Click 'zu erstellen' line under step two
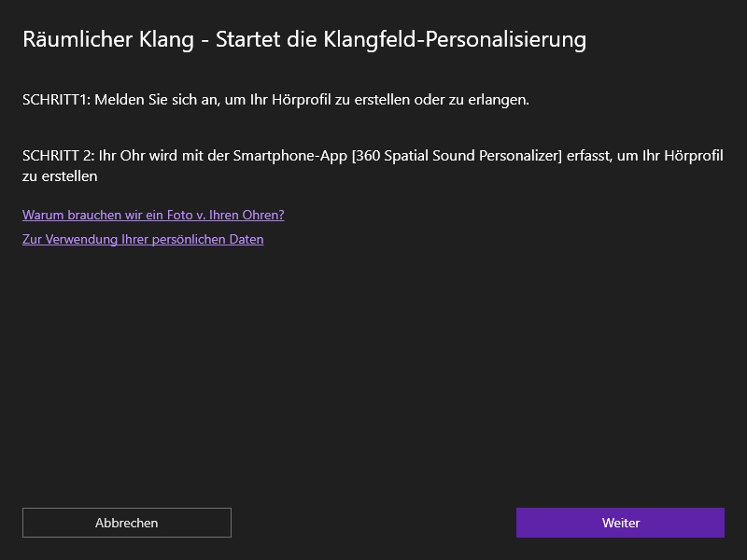The width and height of the screenshot is (747, 560). point(60,175)
